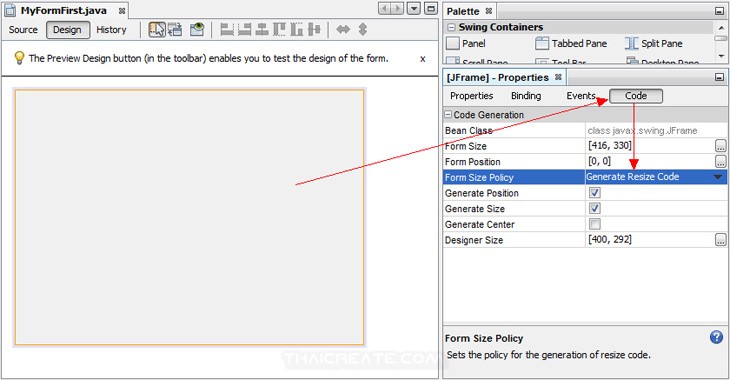Align components to top in row

pos(279,30)
